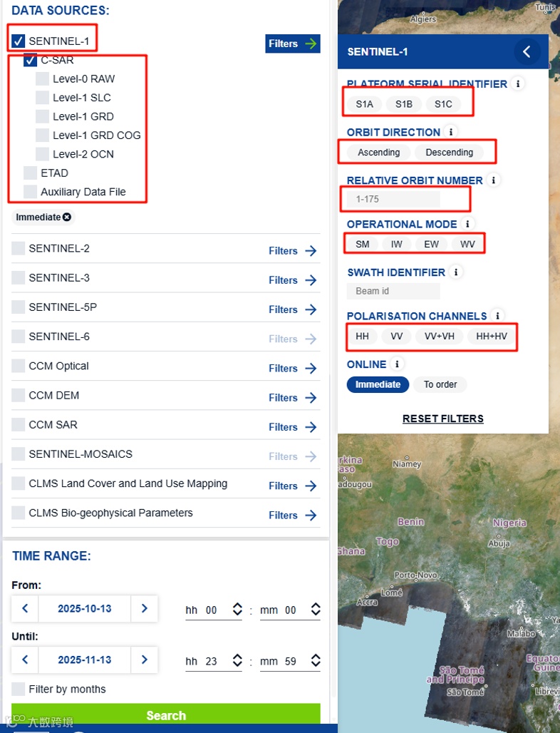Screen dimensions: 560x733
Task: Click the green Search button
Action: click(166, 714)
